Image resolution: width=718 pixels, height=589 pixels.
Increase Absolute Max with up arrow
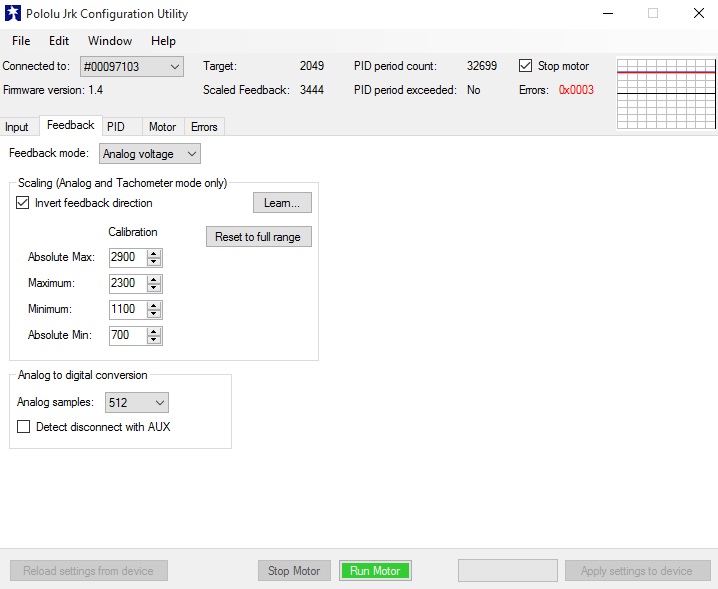click(154, 253)
